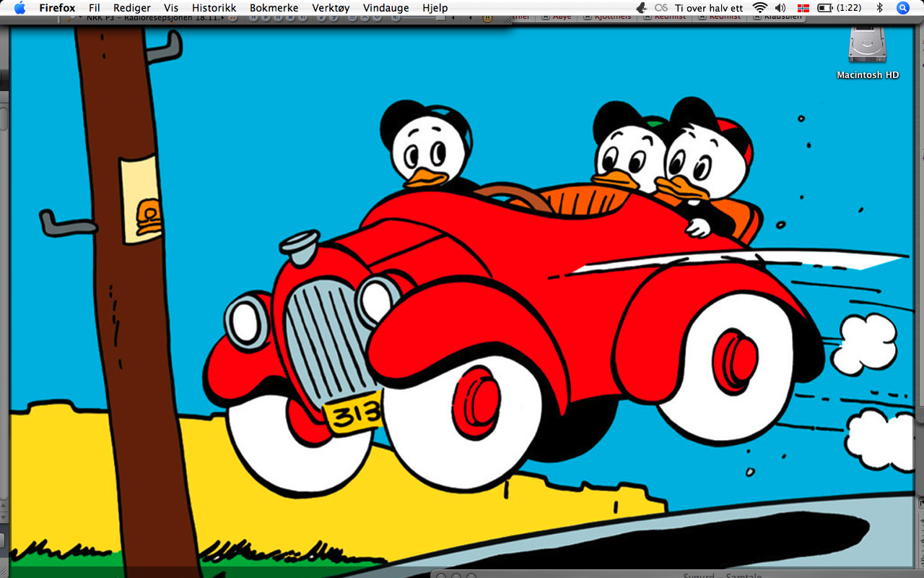Open the Norwegian flag keyboard layout menu

pos(803,8)
